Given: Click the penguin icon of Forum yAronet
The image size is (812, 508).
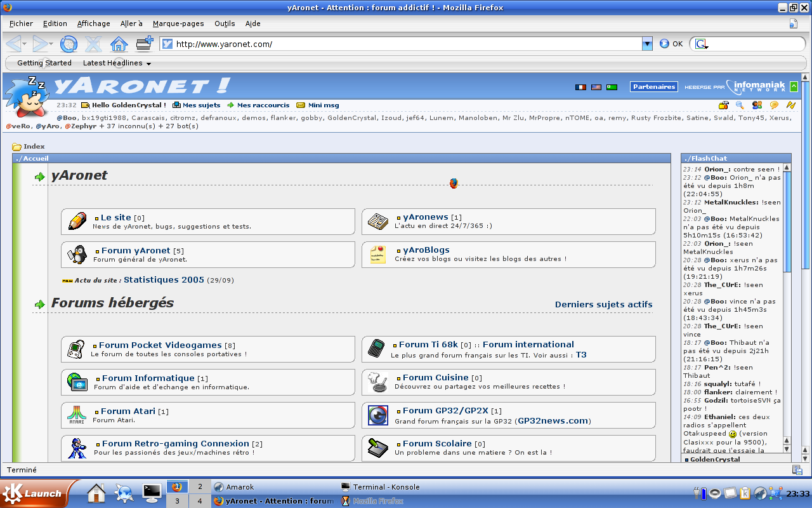Looking at the screenshot, I should click(77, 255).
